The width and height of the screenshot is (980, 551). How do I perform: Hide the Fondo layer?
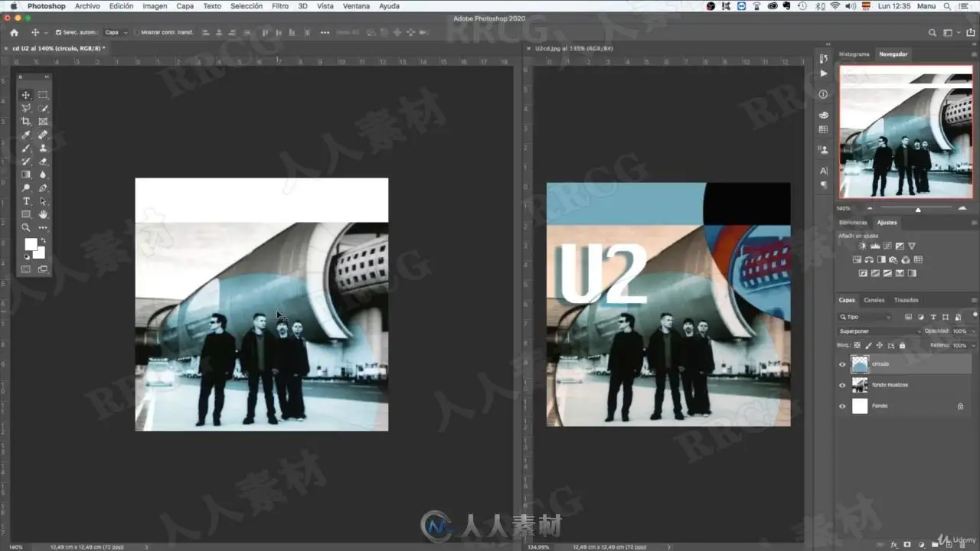click(x=842, y=406)
